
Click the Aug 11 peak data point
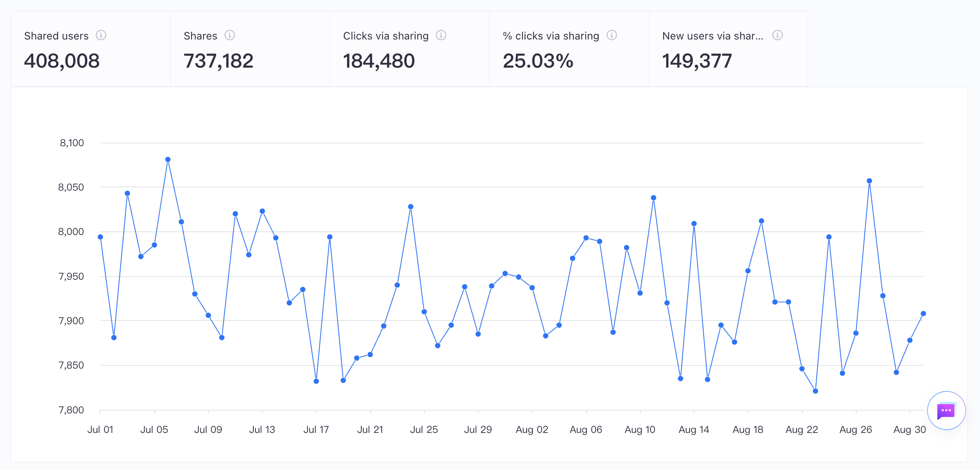coord(653,198)
